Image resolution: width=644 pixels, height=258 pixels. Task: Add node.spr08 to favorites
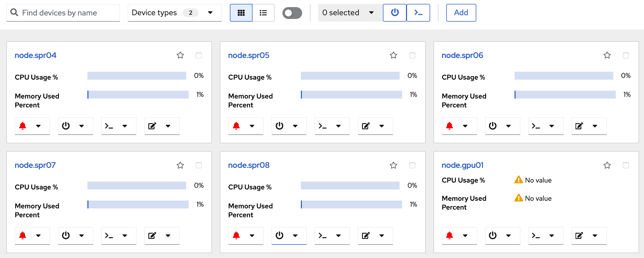pyautogui.click(x=393, y=165)
